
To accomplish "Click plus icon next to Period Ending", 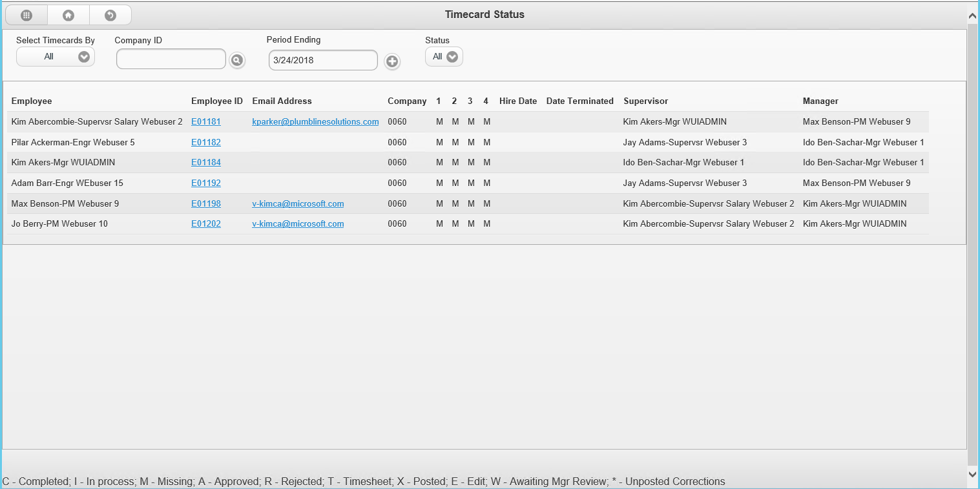I will (x=392, y=61).
